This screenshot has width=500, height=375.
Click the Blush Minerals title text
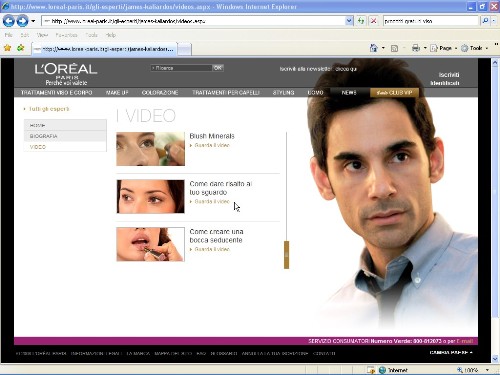pyautogui.click(x=212, y=136)
